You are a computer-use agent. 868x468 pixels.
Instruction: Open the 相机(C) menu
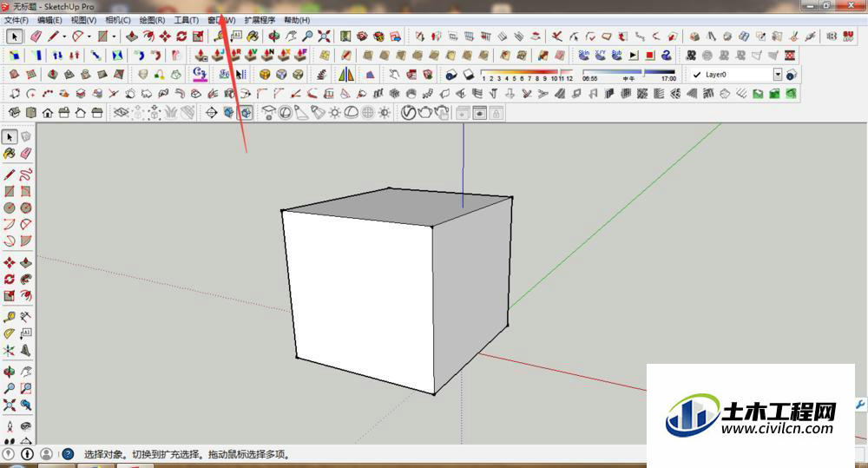(118, 20)
